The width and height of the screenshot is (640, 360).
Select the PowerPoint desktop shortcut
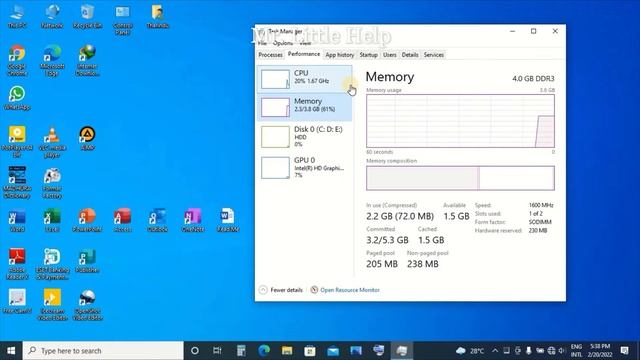point(87,220)
